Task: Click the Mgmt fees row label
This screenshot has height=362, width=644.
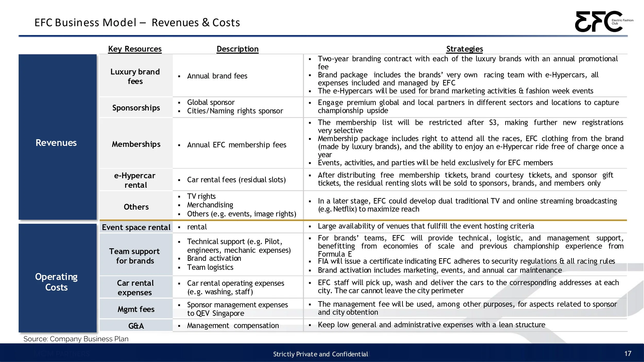Action: pyautogui.click(x=136, y=309)
